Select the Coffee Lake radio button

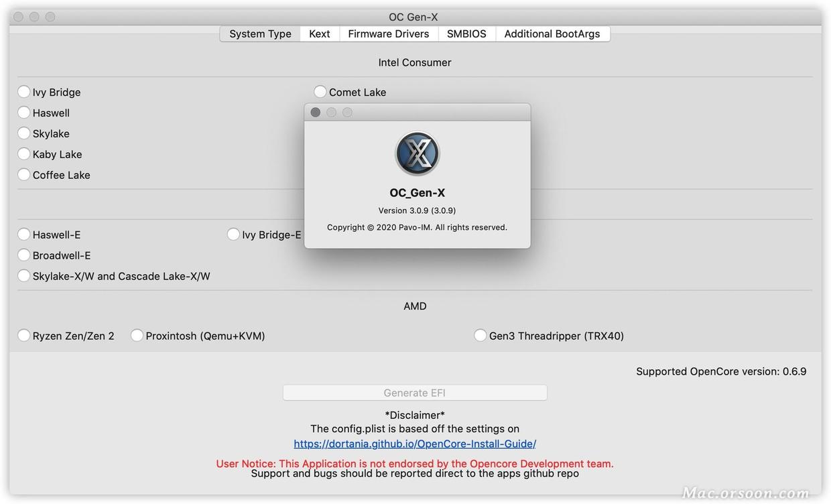pos(24,175)
